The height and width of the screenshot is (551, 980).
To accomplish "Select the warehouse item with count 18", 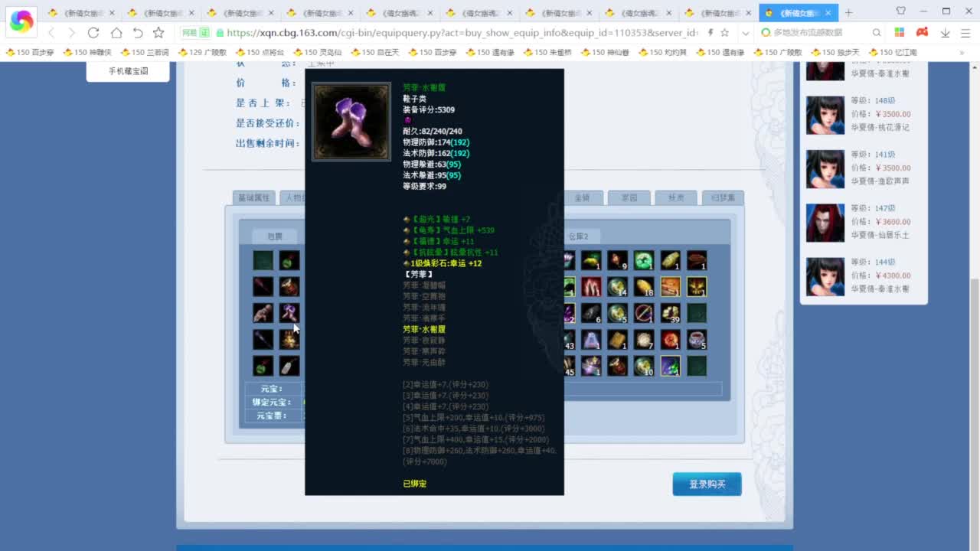I will [x=644, y=286].
